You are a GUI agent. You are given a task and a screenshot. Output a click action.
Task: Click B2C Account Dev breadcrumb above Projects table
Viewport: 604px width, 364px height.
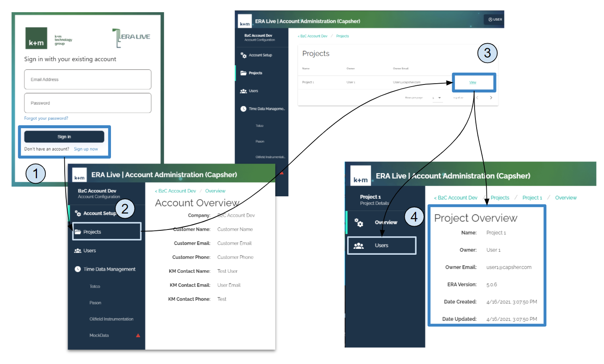point(312,36)
